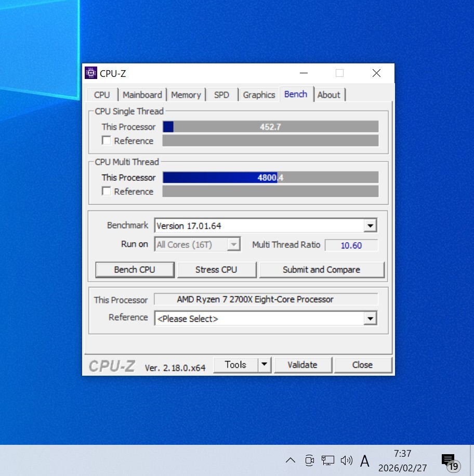This screenshot has width=474, height=476.
Task: Click the Meet Now camera tray icon
Action: 309,460
